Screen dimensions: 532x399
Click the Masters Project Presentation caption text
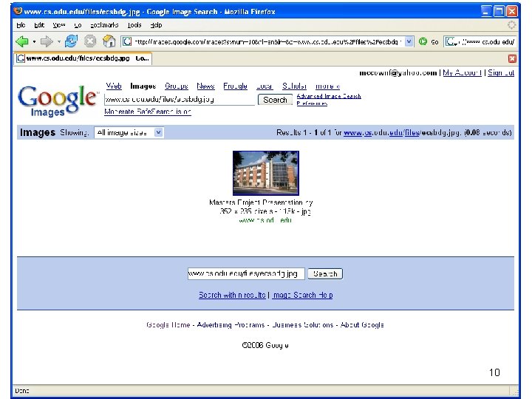[261, 202]
